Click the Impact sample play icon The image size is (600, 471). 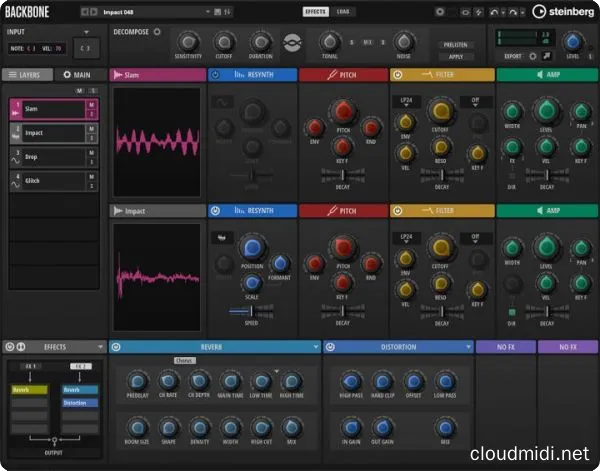[118, 211]
